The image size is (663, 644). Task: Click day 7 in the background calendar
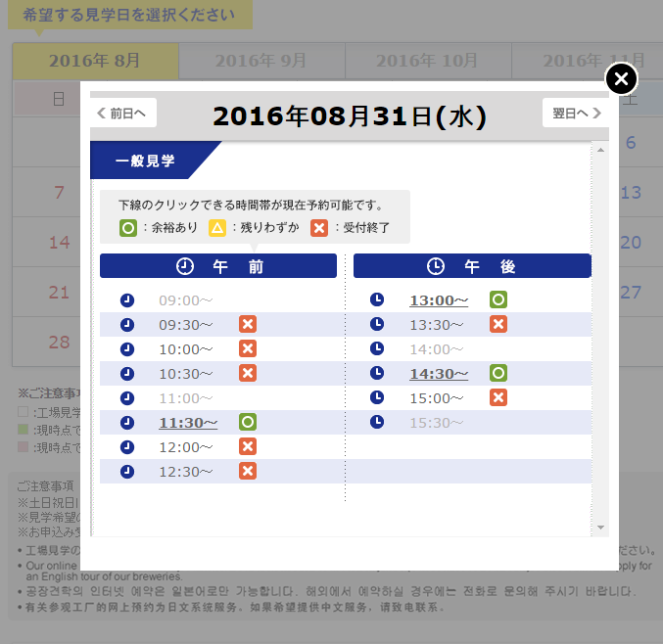coord(59,193)
